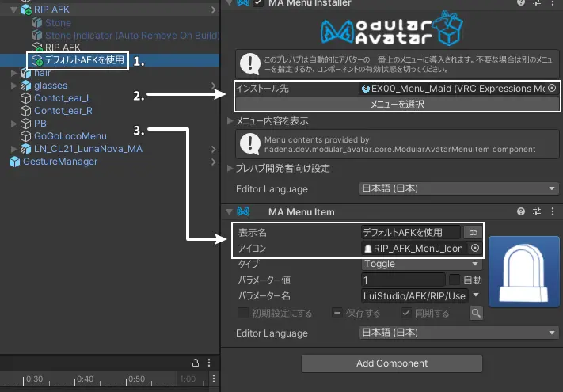Image resolution: width=563 pixels, height=392 pixels.
Task: Select the Stone object in hierarchy
Action: pyautogui.click(x=58, y=23)
